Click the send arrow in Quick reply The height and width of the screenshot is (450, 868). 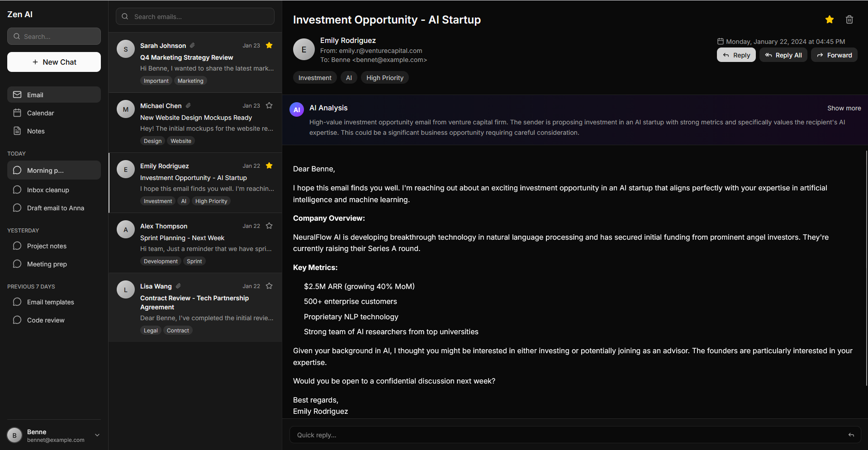(851, 435)
